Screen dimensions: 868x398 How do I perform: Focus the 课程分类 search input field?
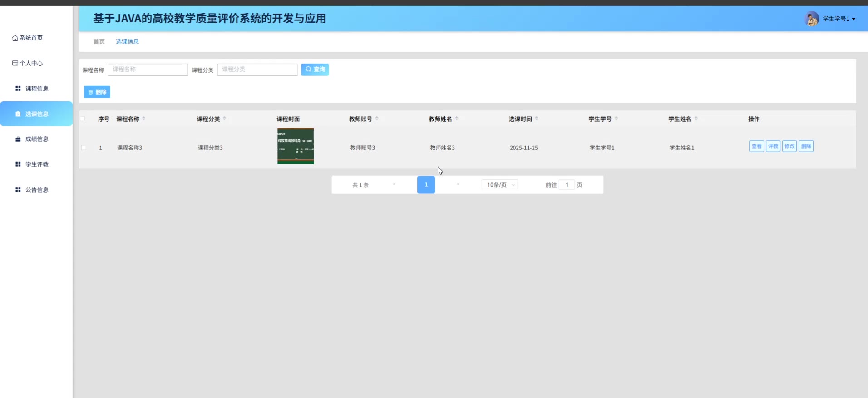pos(257,70)
